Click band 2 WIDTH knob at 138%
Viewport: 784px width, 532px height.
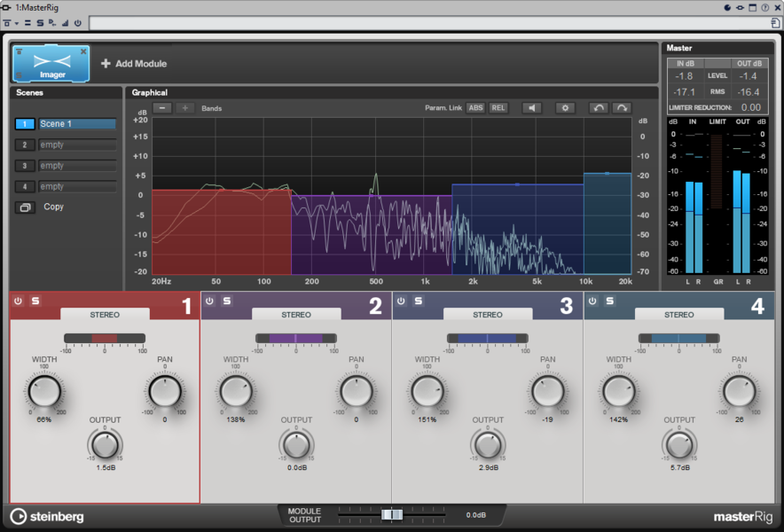[x=236, y=392]
